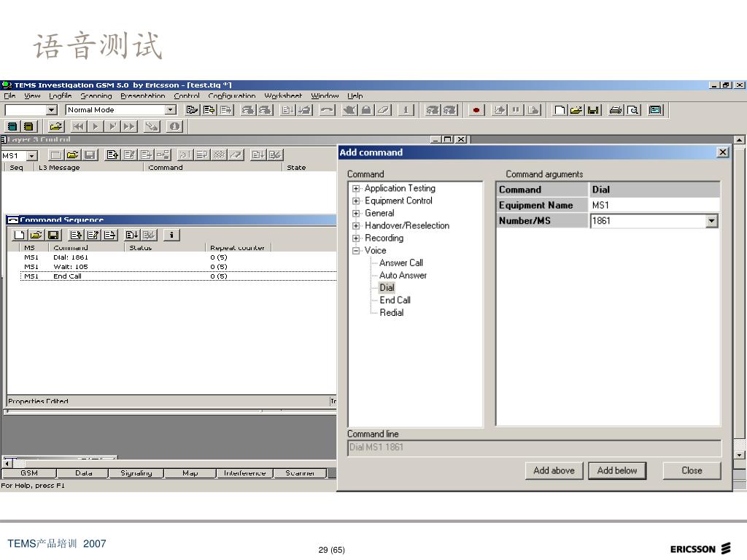This screenshot has height=560, width=747.
Task: Click the Number/MS input field showing 1861
Action: (648, 221)
